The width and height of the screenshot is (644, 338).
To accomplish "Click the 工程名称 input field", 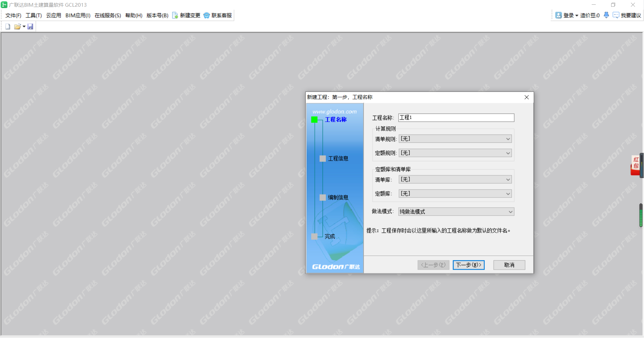I will pyautogui.click(x=456, y=118).
